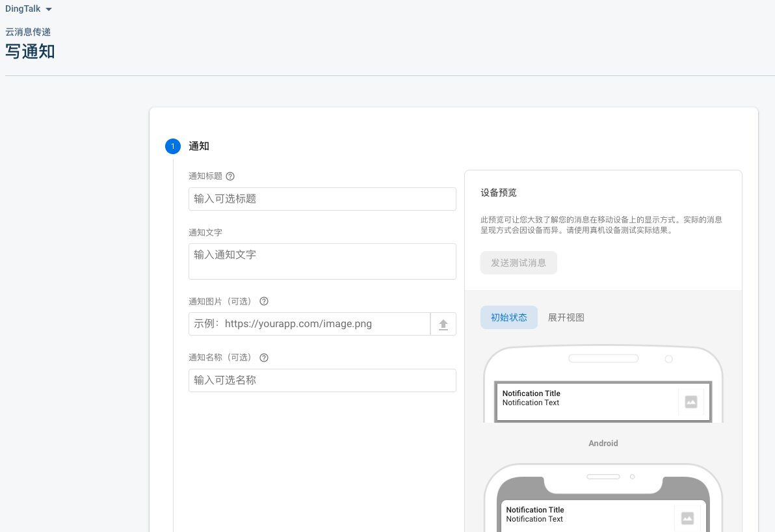The image size is (775, 532).
Task: Click the image URL input field
Action: [309, 324]
